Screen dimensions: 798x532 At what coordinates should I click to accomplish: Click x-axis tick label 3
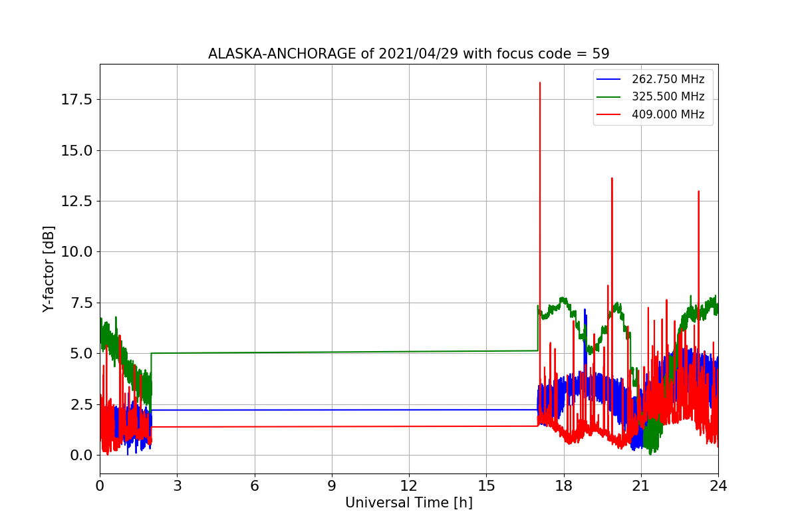177,485
